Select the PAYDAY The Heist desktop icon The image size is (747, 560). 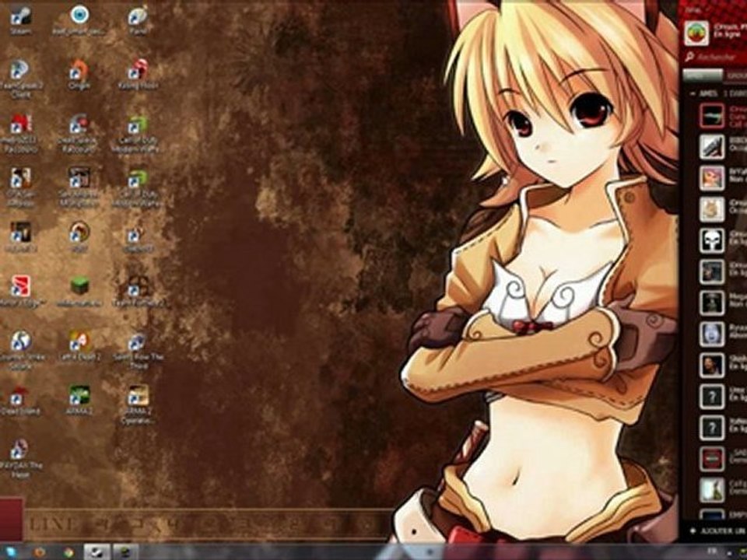(20, 458)
